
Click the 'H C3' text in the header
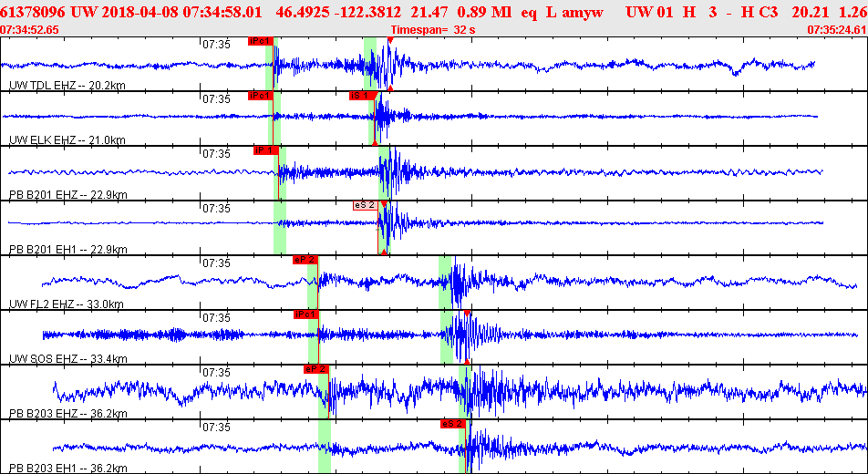coord(759,12)
